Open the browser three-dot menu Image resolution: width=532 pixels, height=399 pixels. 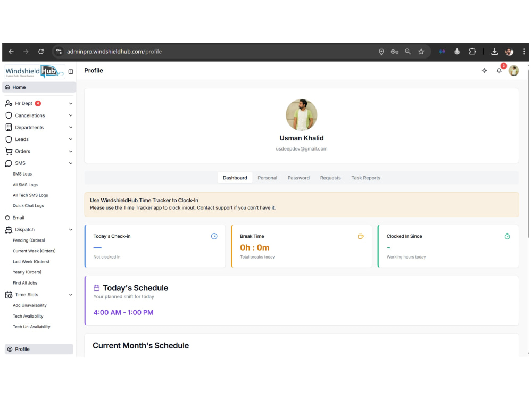[524, 52]
